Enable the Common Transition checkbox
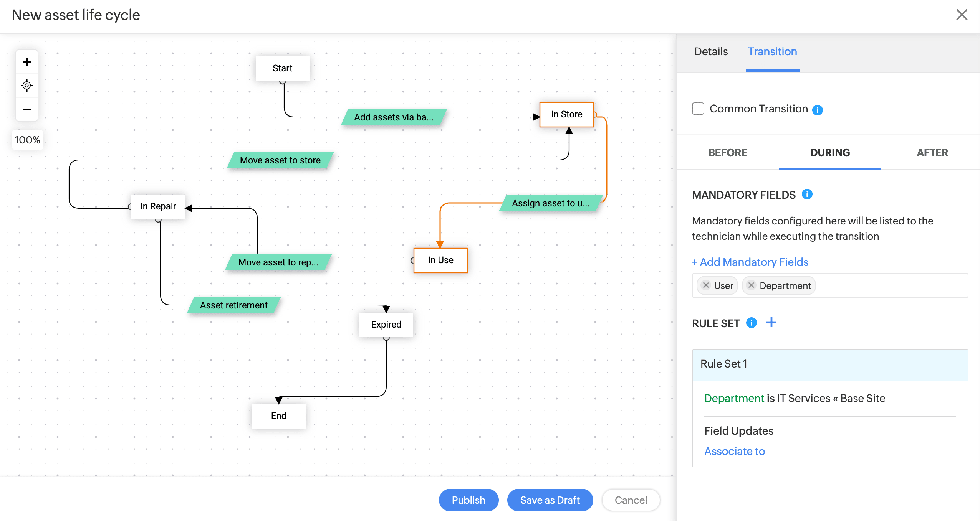980x521 pixels. point(698,109)
